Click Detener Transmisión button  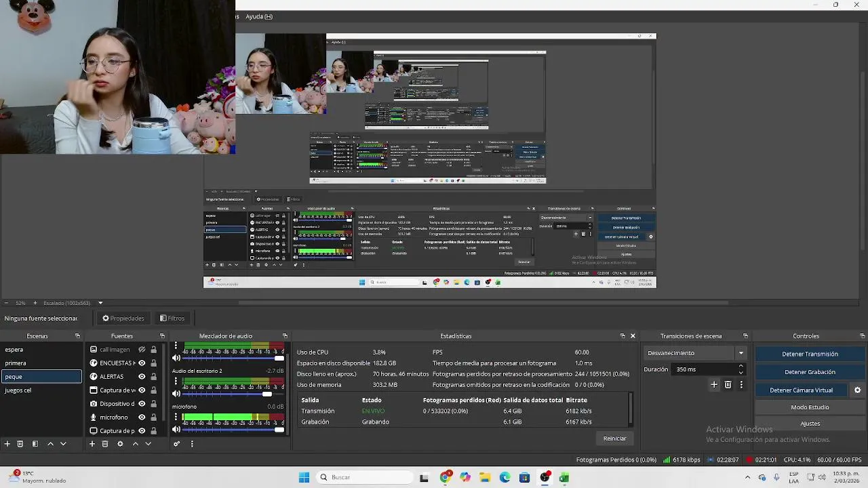pyautogui.click(x=810, y=354)
